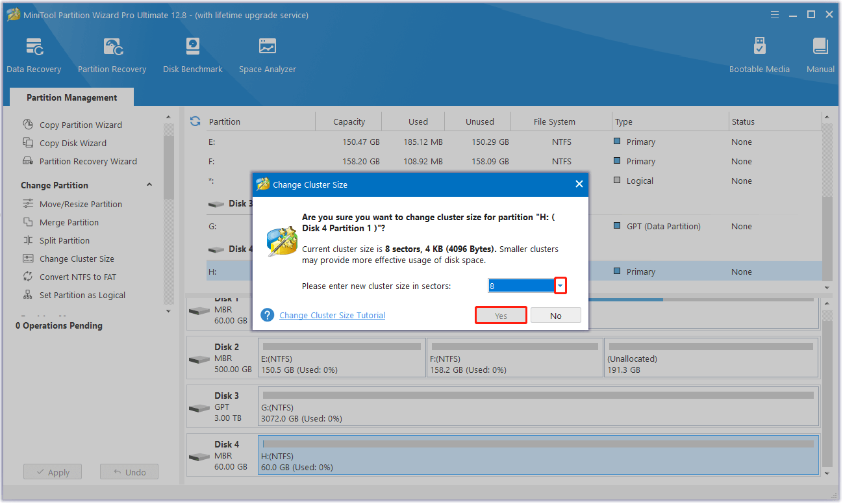Screen dimensions: 843x504
Task: Select E:(NTFS) block in Disk 2 map
Action: pyautogui.click(x=342, y=357)
